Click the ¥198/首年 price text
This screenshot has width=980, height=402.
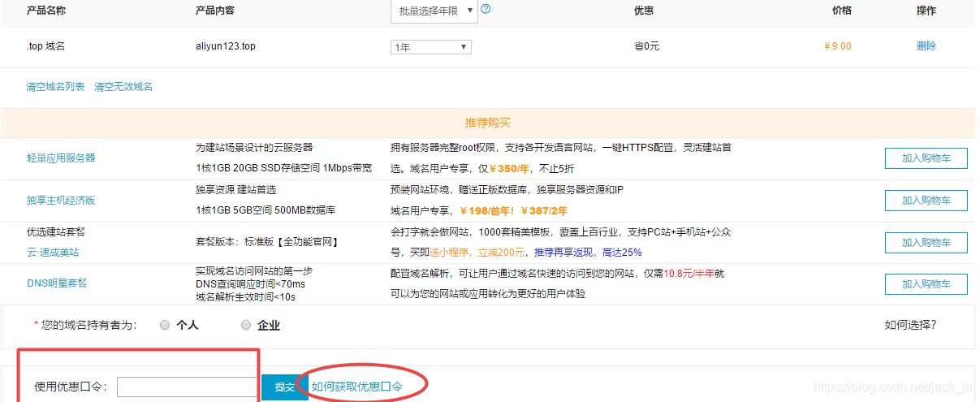tap(487, 211)
